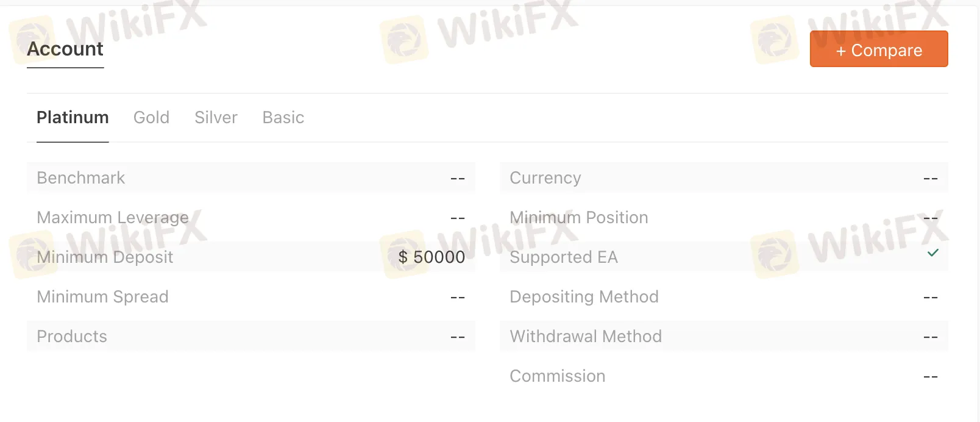Click the Maximum Leverage label
Screen dimensions: 980x422
(x=113, y=218)
